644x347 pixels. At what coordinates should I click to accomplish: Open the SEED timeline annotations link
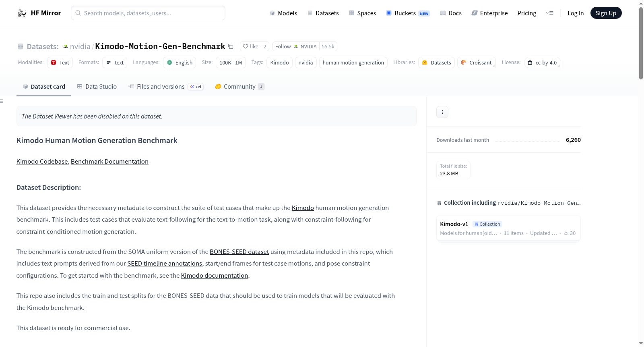pos(165,263)
